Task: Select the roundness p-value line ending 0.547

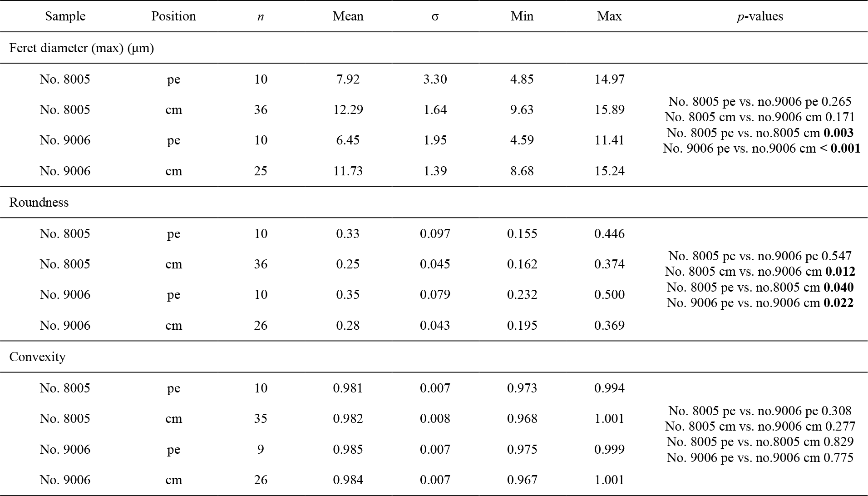Action: (x=760, y=256)
